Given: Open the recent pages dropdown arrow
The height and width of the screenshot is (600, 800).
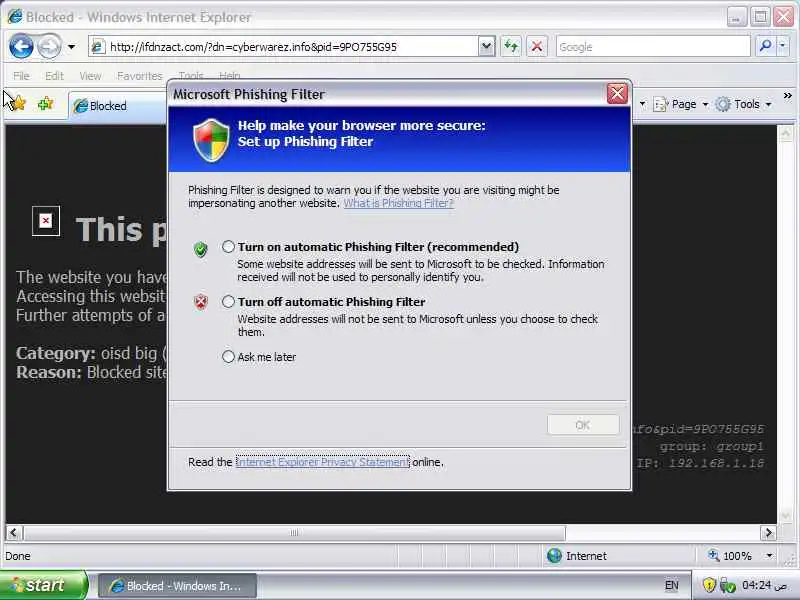Looking at the screenshot, I should [71, 47].
